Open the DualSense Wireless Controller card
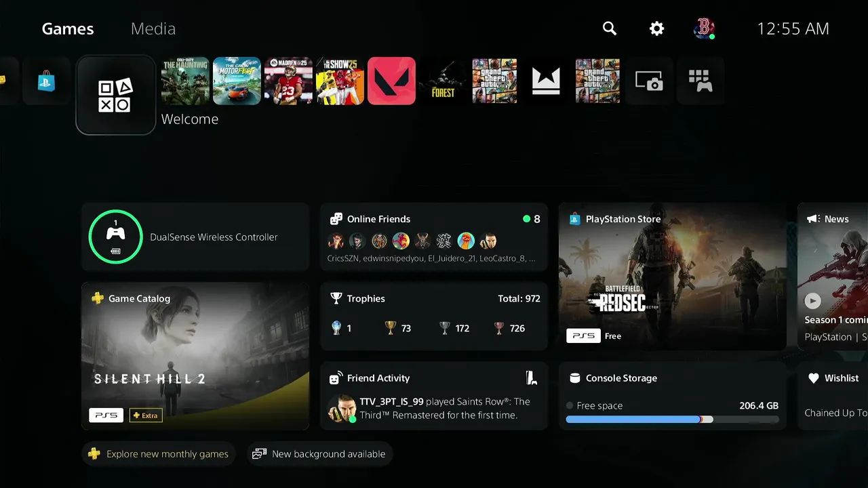This screenshot has width=868, height=488. tap(195, 237)
